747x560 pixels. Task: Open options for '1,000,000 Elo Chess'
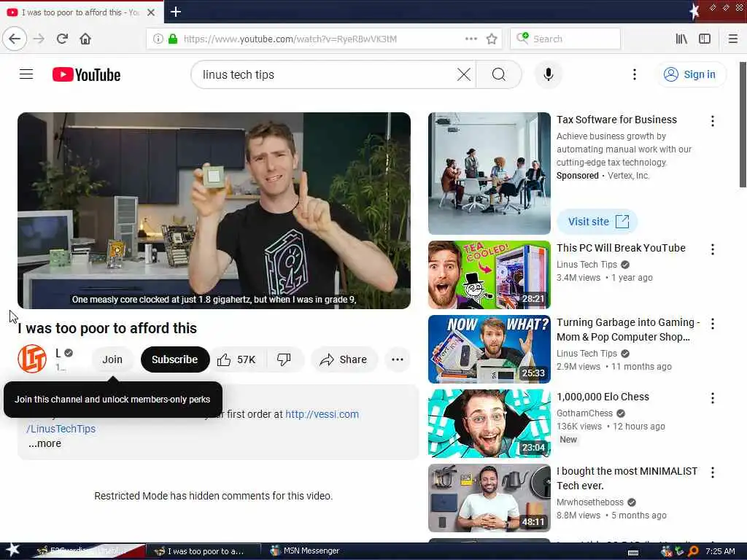click(712, 398)
